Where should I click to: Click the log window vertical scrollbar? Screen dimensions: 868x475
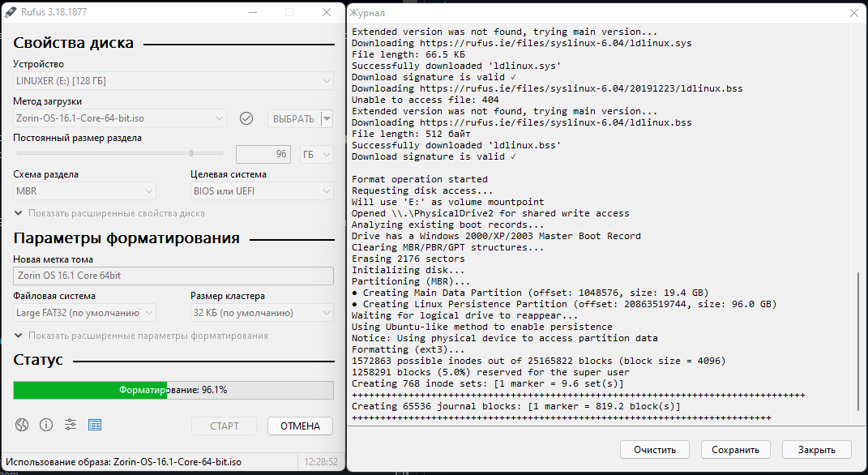[859, 341]
